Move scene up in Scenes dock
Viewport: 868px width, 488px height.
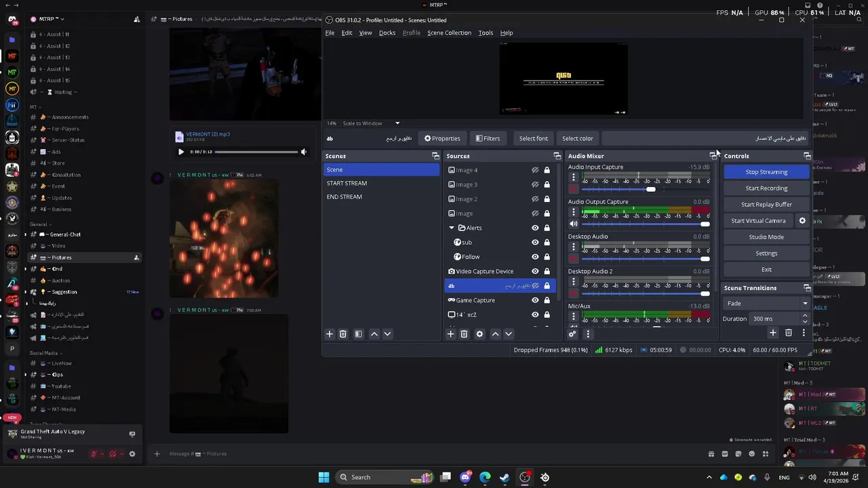coord(374,333)
